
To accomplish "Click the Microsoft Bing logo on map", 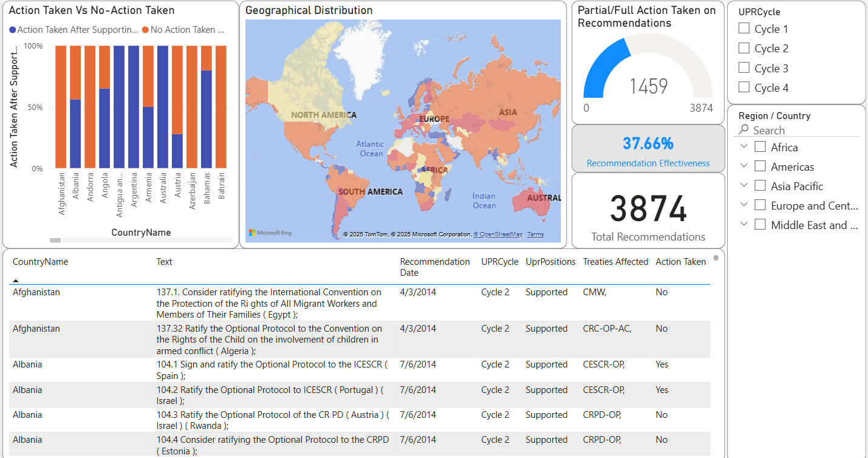I will pos(270,233).
